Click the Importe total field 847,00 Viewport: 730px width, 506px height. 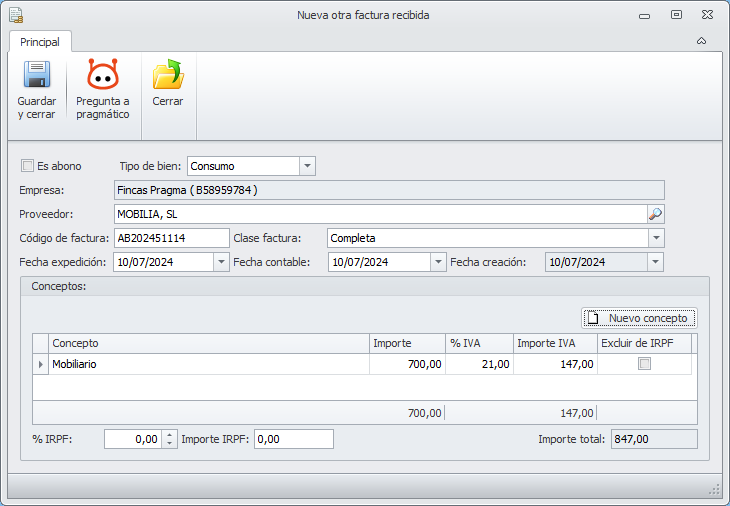[x=654, y=439]
